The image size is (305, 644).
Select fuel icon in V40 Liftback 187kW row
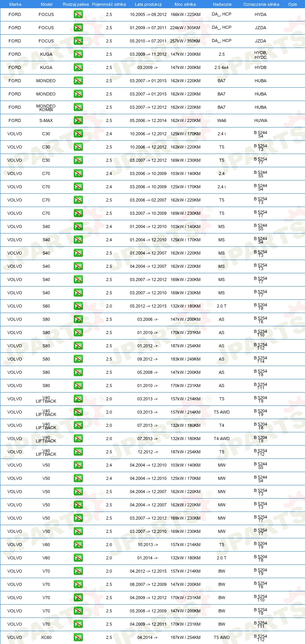(x=78, y=452)
